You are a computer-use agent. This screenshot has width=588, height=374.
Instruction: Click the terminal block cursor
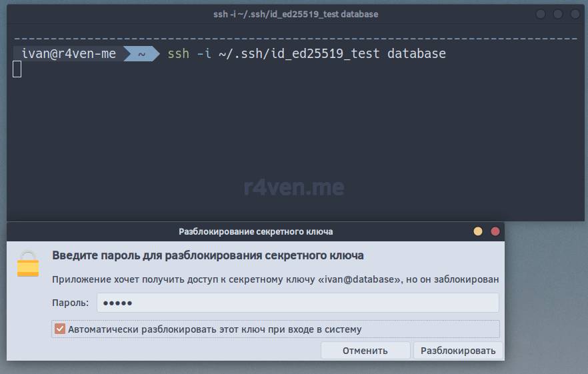click(x=17, y=69)
